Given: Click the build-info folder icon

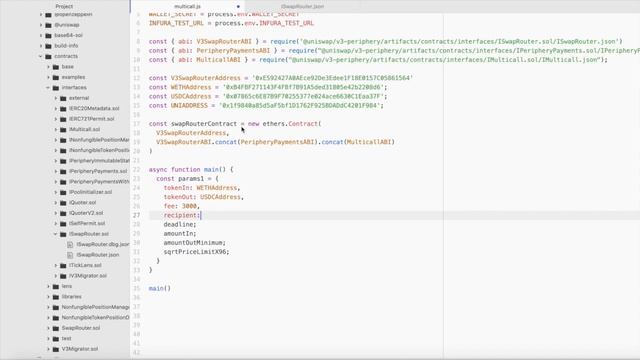Looking at the screenshot, I should click(x=49, y=46).
